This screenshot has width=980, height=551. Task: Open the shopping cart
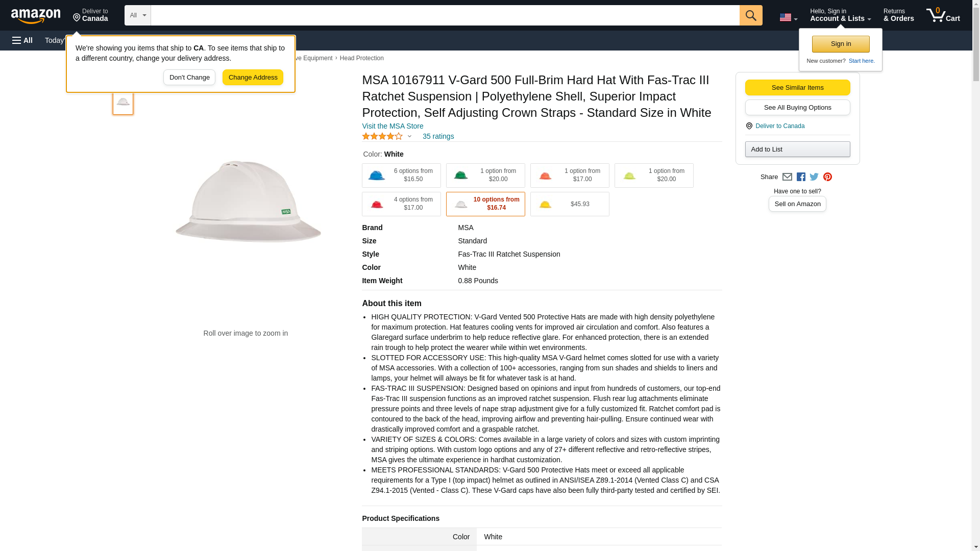(x=943, y=15)
